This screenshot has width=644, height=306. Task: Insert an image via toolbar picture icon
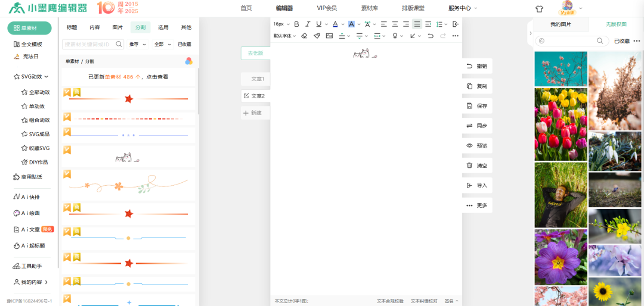pyautogui.click(x=329, y=36)
